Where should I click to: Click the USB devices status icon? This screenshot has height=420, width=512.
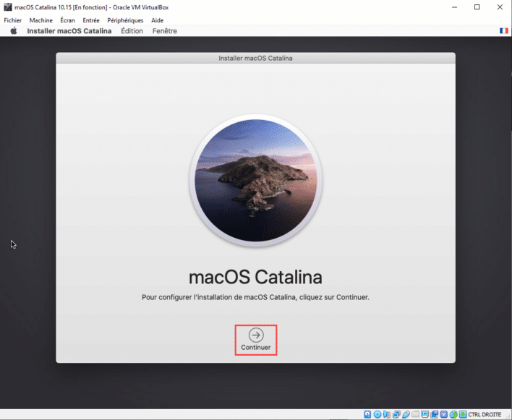[406, 414]
